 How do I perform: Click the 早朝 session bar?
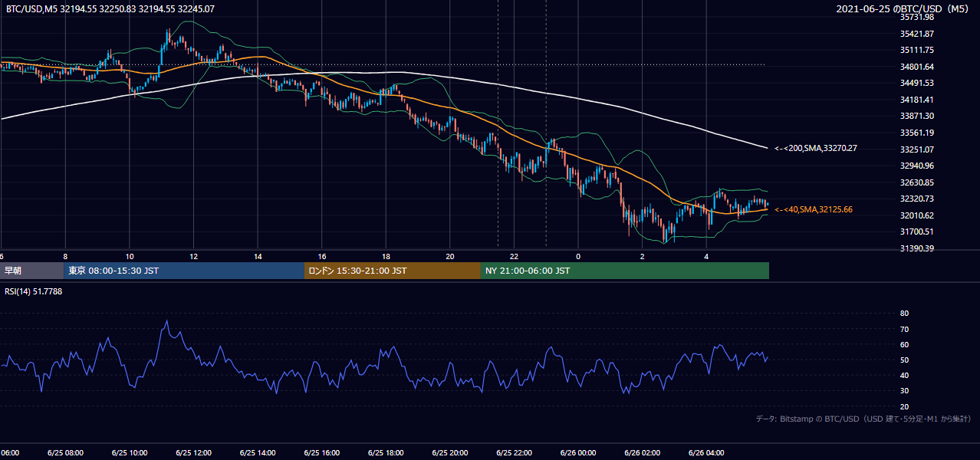click(31, 271)
